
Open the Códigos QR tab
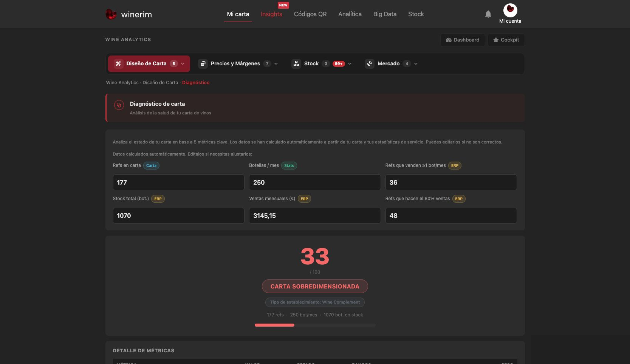(310, 14)
